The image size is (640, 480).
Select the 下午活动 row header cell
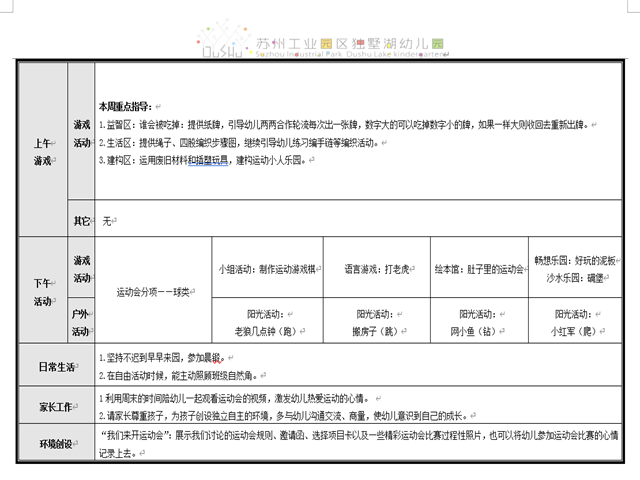[x=43, y=290]
